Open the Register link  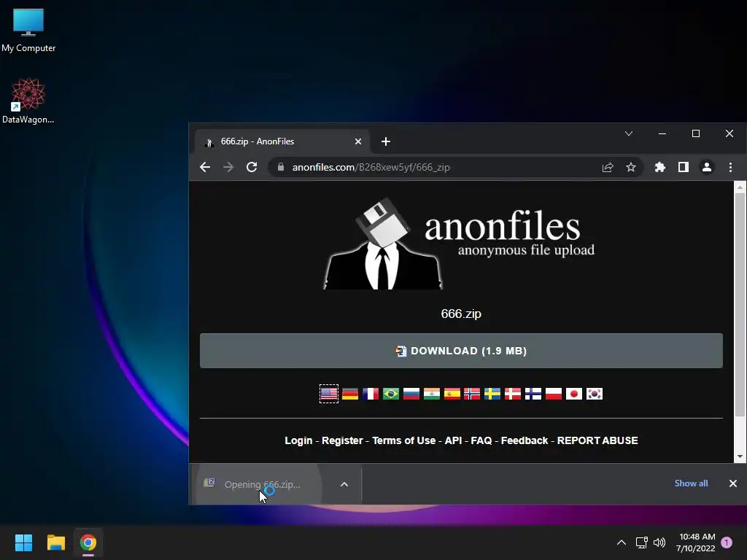tap(342, 440)
